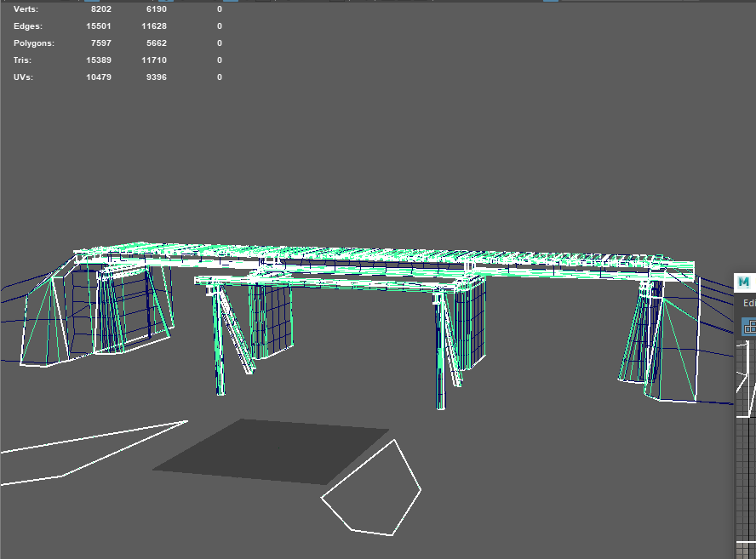Viewport: 756px width, 559px height.
Task: Click the Polygons value 5662
Action: click(x=156, y=43)
